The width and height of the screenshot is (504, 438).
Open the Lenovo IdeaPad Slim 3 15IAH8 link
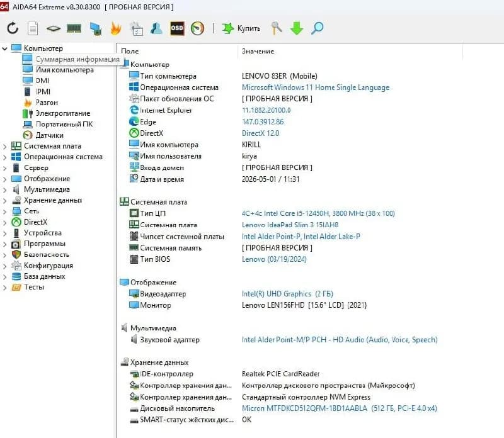[x=290, y=225]
